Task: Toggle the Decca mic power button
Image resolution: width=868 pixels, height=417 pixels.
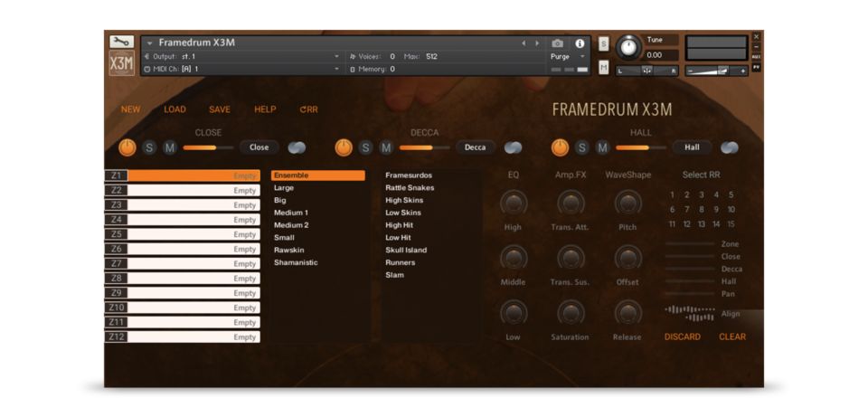Action: tap(344, 147)
